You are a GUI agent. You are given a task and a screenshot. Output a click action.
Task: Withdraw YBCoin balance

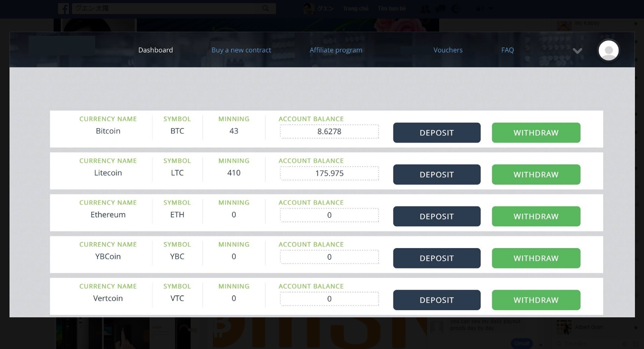tap(536, 258)
